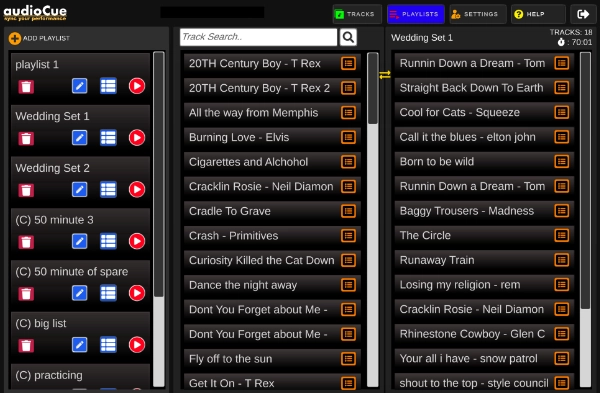Open the Help tab
The height and width of the screenshot is (393, 600).
[x=538, y=14]
